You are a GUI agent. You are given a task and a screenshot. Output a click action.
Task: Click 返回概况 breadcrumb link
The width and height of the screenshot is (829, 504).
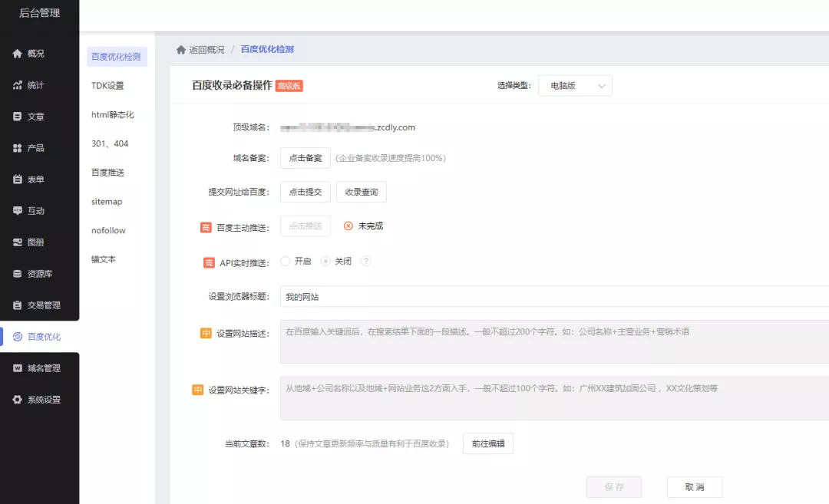(206, 50)
